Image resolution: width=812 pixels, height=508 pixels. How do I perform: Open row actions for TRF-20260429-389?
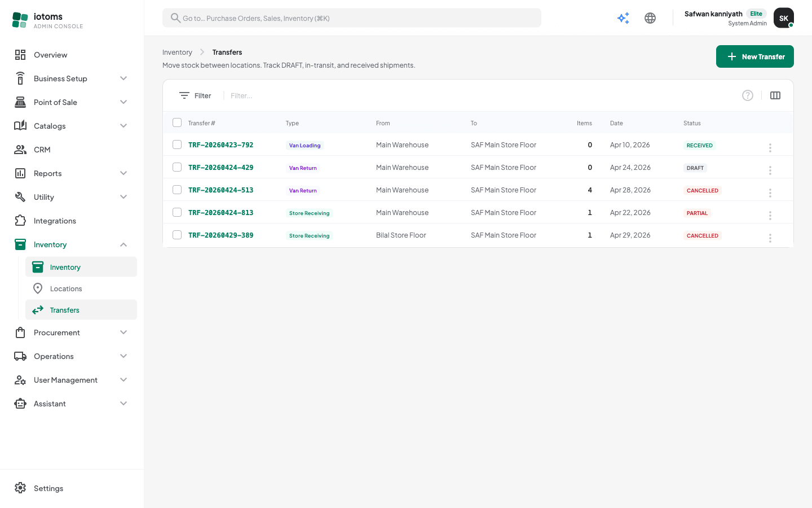tap(770, 238)
